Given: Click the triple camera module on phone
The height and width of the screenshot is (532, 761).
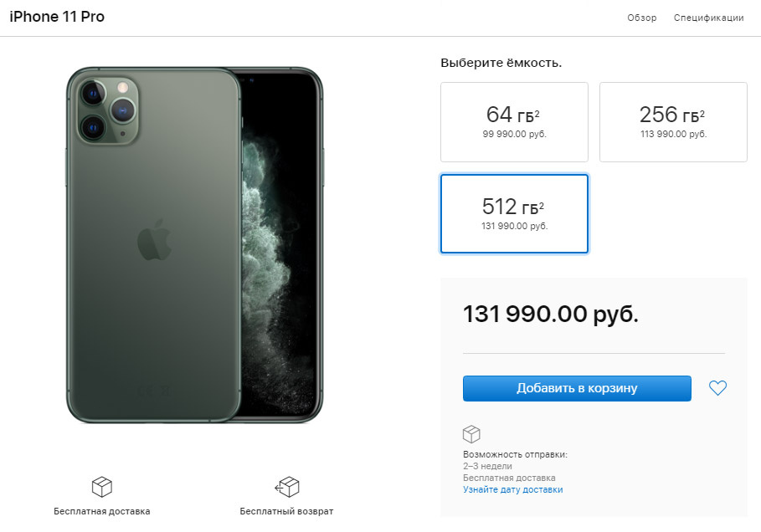Looking at the screenshot, I should [x=108, y=110].
